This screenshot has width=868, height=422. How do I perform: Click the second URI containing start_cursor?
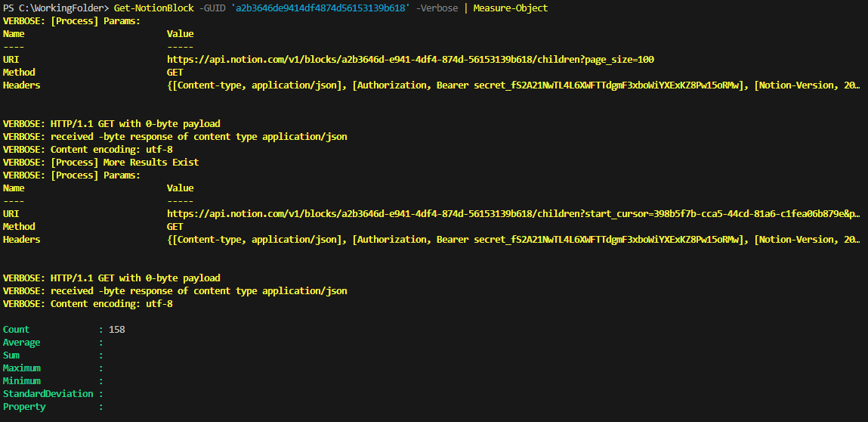click(514, 214)
